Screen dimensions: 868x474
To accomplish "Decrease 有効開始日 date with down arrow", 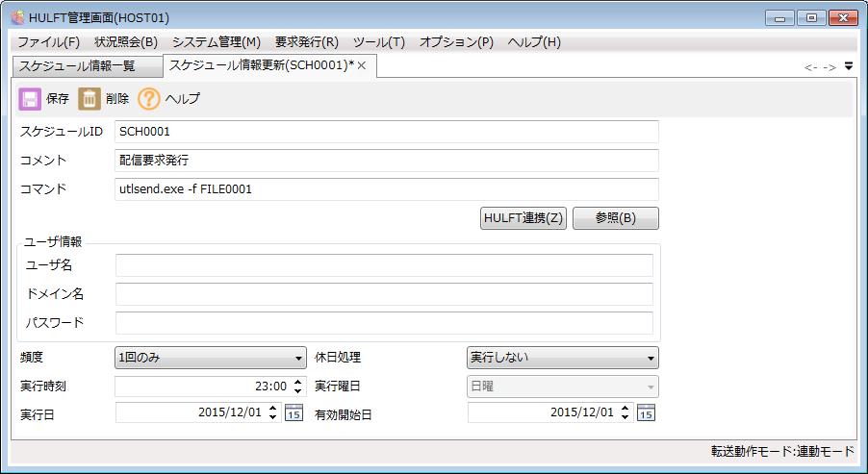I will [x=625, y=417].
